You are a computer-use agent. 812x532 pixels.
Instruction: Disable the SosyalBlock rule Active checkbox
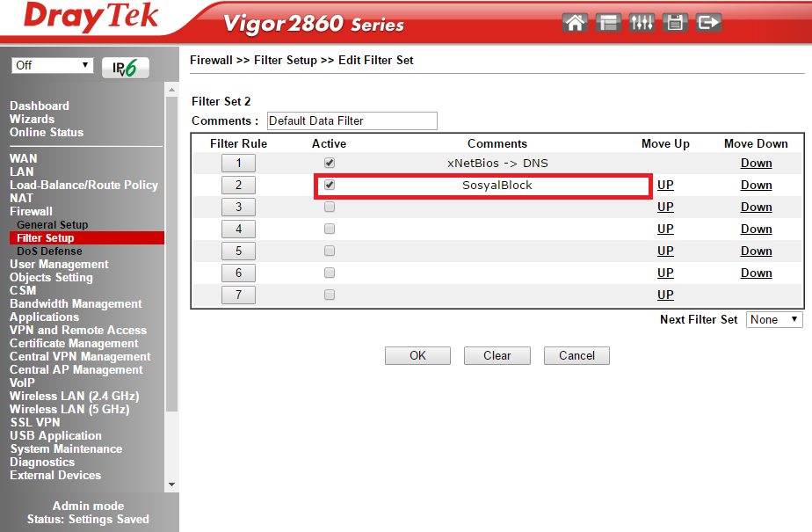pos(330,186)
